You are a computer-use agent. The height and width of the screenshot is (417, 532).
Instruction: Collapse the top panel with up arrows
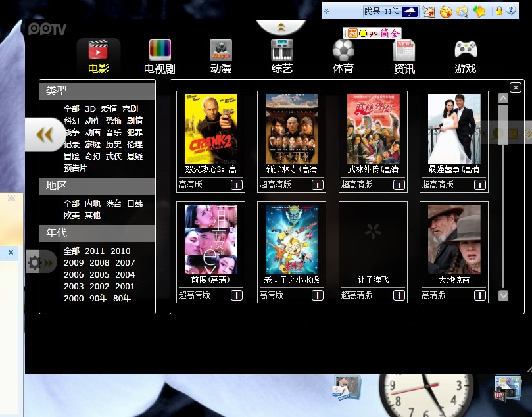coord(281,27)
